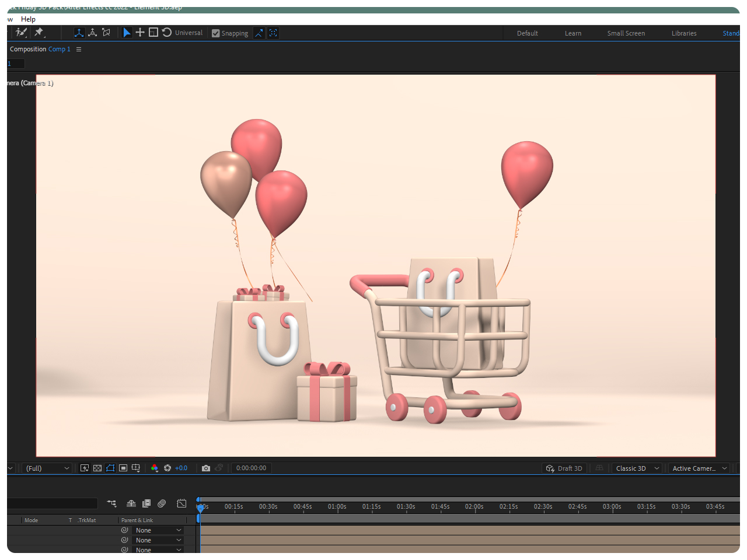Select the Roto Brush tool
The width and height of the screenshot is (747, 560).
tap(22, 33)
